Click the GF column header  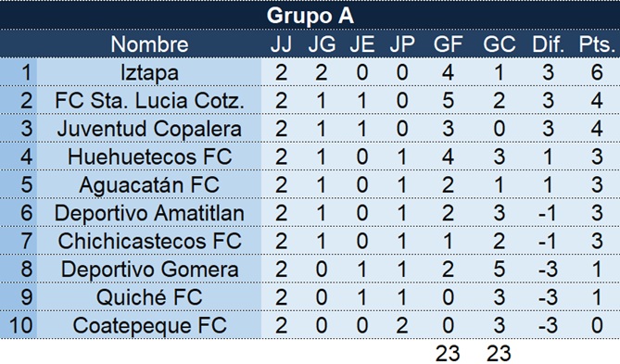click(x=448, y=44)
